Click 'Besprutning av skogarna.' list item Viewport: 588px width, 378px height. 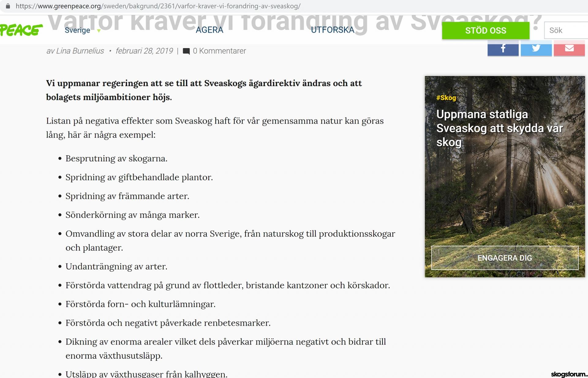[116, 159]
